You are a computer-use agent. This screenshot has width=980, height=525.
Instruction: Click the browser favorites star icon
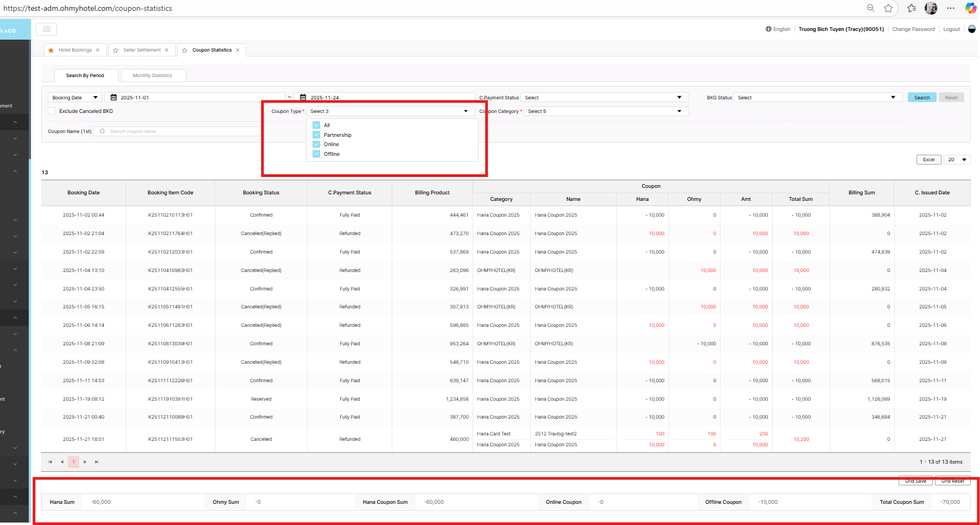[x=888, y=8]
